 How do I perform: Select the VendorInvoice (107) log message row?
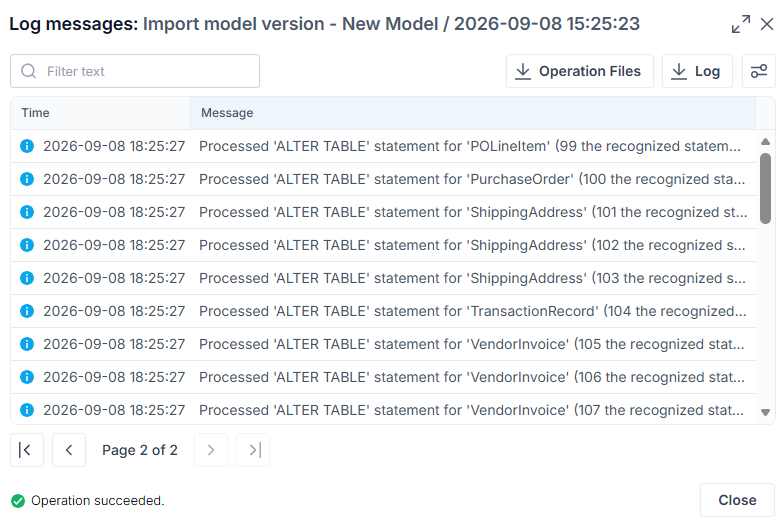click(x=383, y=410)
